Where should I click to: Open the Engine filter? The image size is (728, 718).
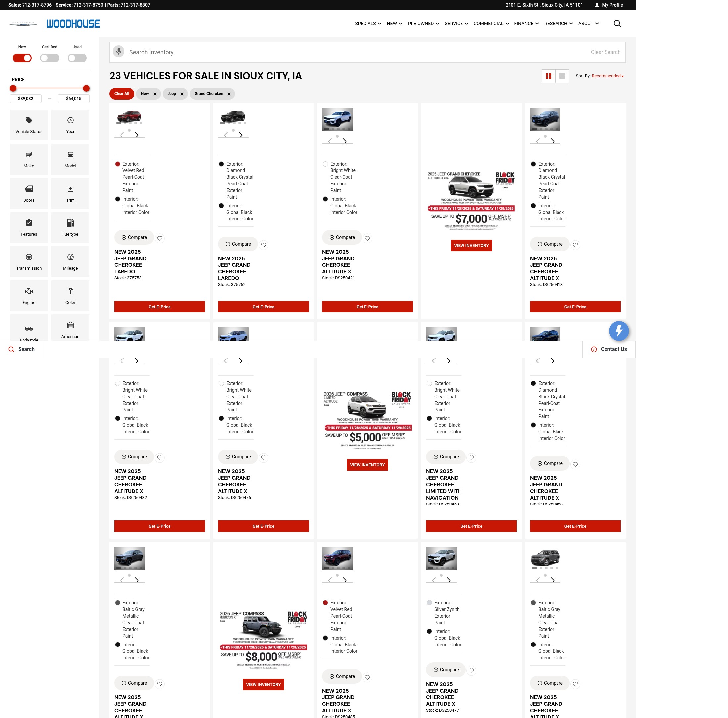29,296
